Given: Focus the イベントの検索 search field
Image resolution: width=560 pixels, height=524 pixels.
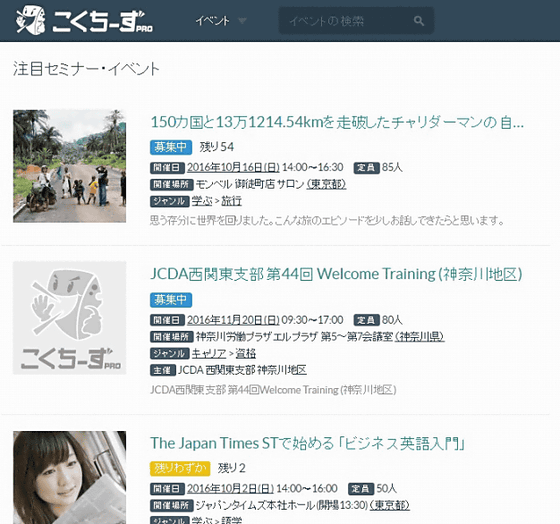Looking at the screenshot, I should [356, 21].
